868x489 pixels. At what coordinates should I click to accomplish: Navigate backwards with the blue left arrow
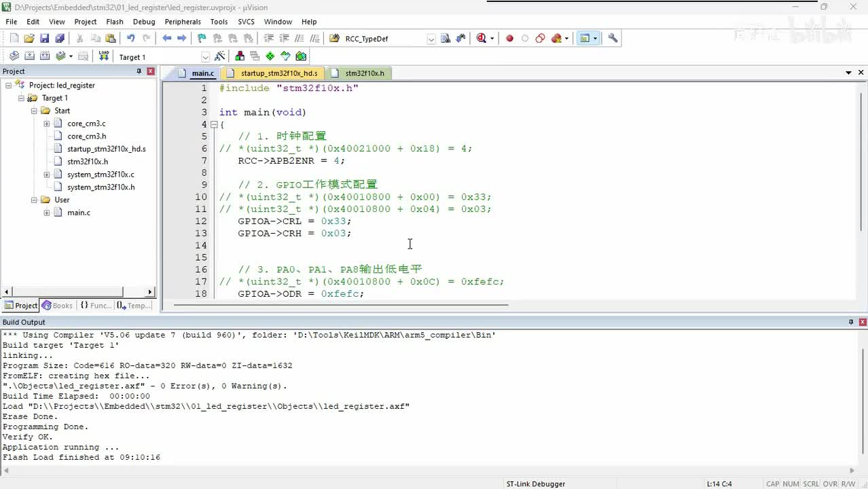(x=166, y=39)
